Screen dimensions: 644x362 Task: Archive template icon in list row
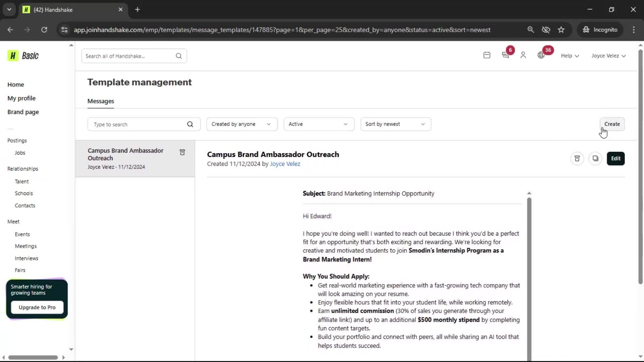point(182,153)
